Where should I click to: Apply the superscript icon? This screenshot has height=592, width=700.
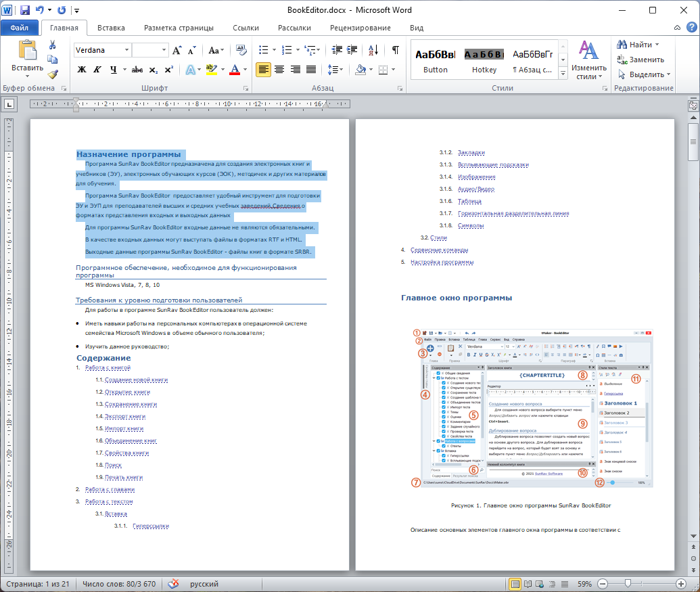click(x=168, y=69)
